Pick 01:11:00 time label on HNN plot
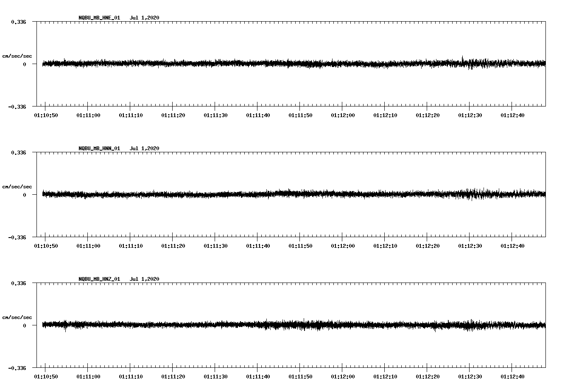This screenshot has height=392, width=576. click(x=88, y=246)
